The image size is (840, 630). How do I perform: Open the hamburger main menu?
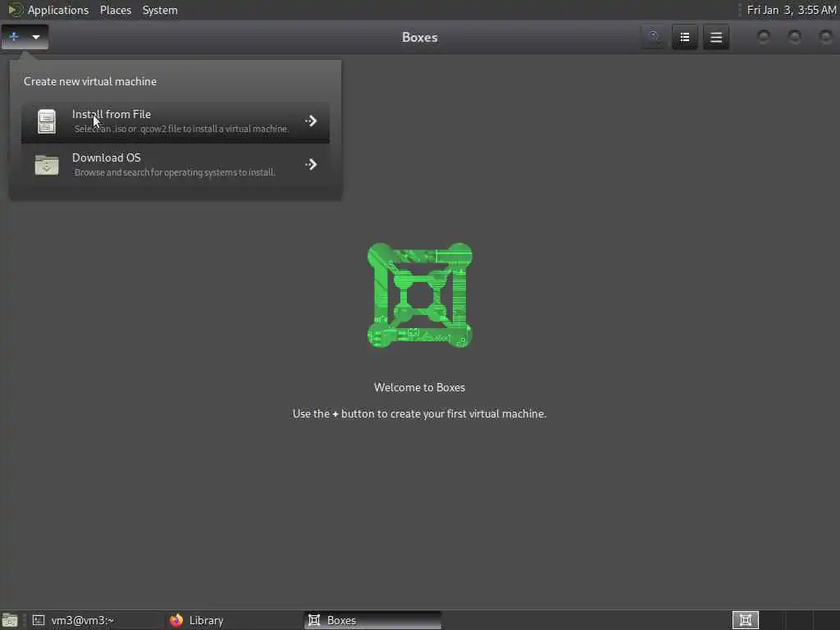coord(716,37)
